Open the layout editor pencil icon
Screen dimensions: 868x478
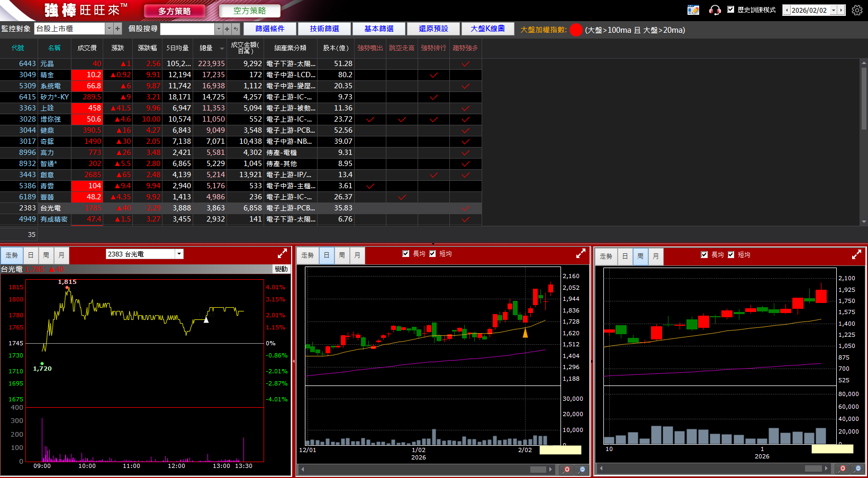point(693,10)
